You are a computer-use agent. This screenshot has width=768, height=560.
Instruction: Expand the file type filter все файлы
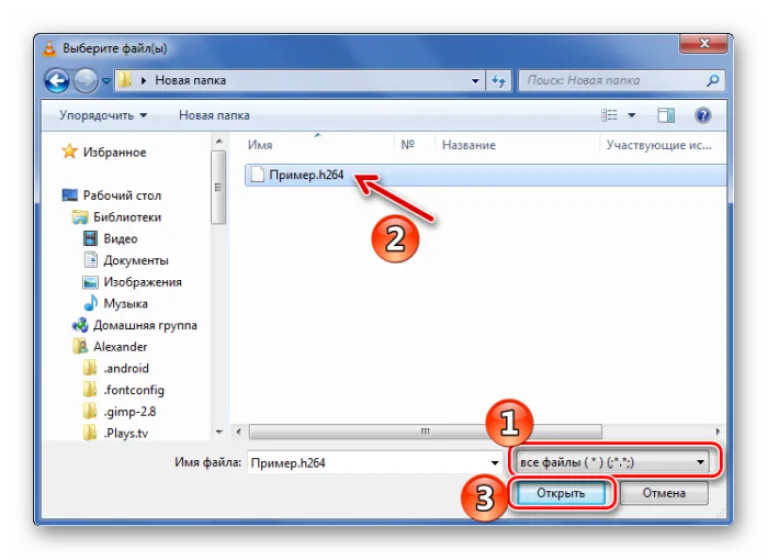click(x=613, y=462)
